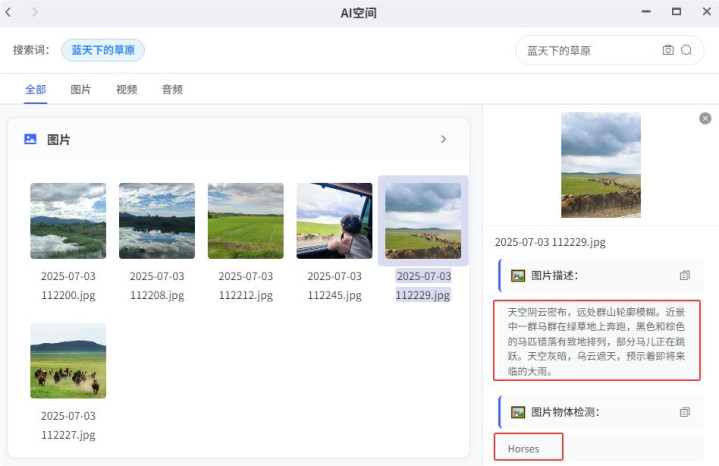Click the magnifier search icon
Screen dimensions: 719x466
pos(687,50)
